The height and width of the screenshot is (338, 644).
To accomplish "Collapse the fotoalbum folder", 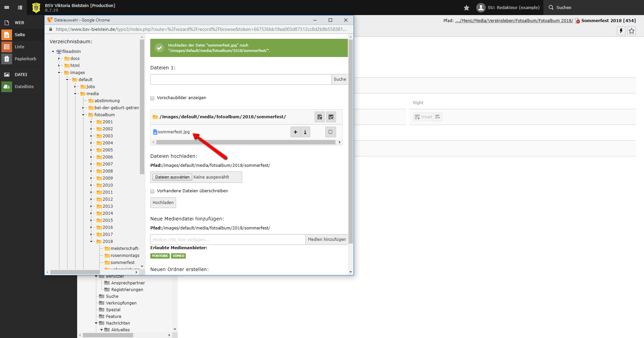I will click(83, 115).
